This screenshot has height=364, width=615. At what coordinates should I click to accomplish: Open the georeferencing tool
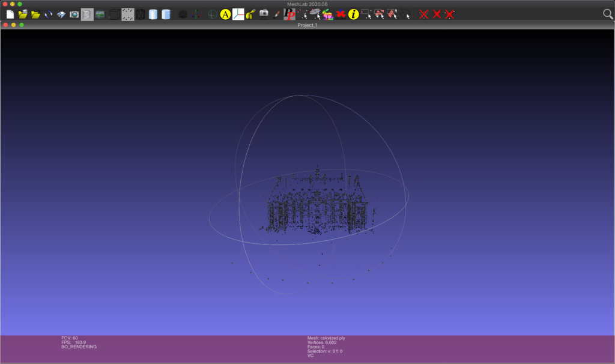coord(341,14)
